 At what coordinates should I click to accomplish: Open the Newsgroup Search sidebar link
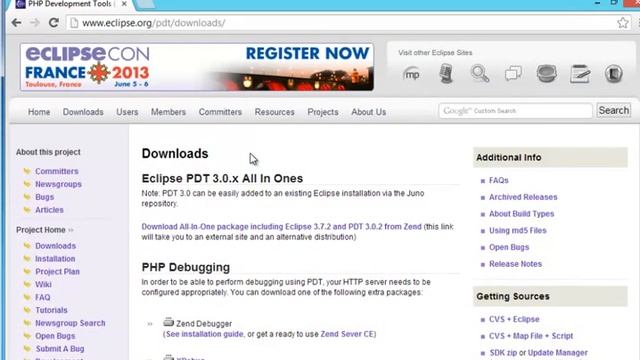[x=70, y=323]
